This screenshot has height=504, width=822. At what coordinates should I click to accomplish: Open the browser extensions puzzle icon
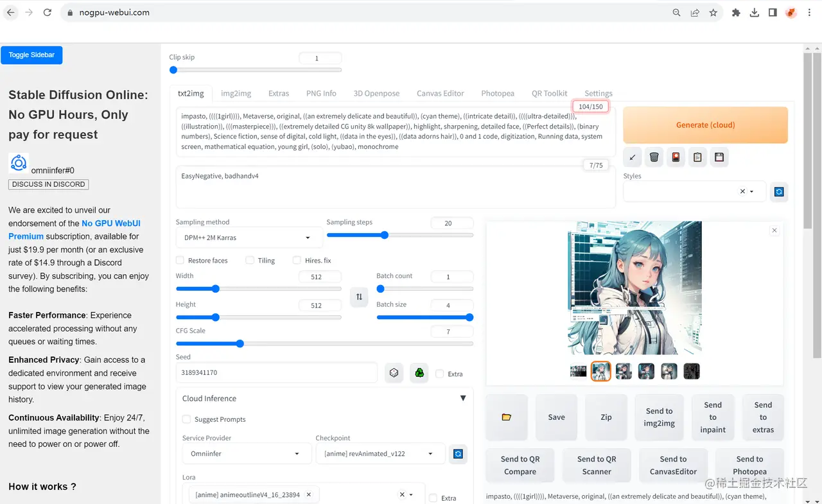pyautogui.click(x=736, y=12)
